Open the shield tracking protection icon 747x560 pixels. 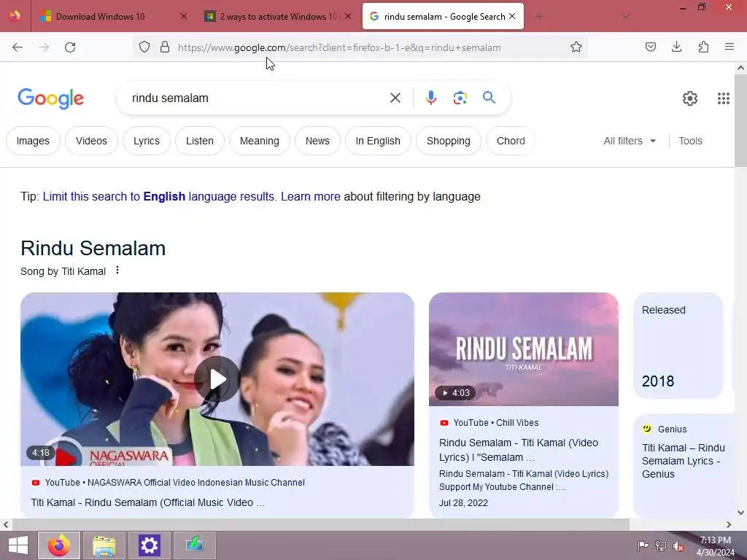tap(144, 47)
